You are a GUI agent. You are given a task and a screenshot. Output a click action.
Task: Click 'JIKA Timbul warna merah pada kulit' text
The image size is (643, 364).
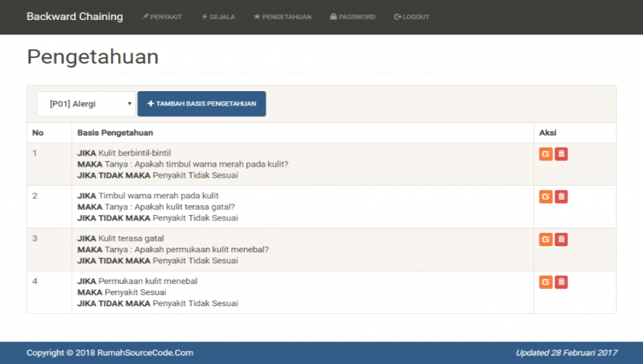coord(148,196)
